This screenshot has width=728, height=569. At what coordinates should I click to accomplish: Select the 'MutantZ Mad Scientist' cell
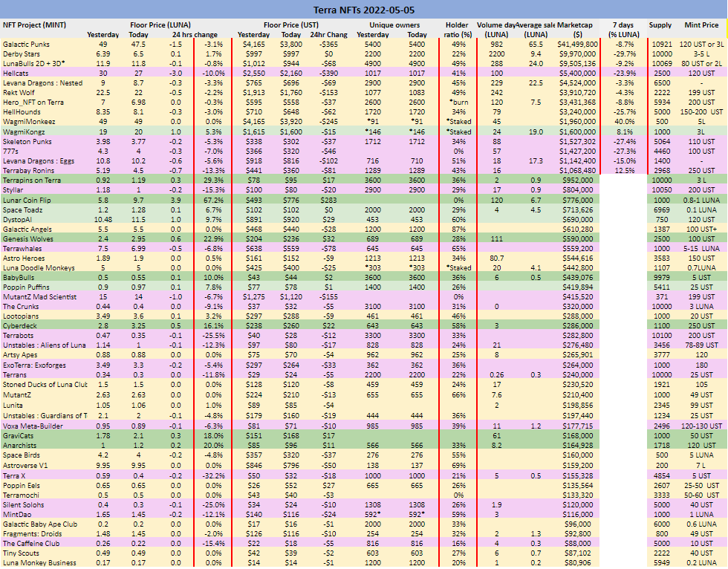pos(40,297)
